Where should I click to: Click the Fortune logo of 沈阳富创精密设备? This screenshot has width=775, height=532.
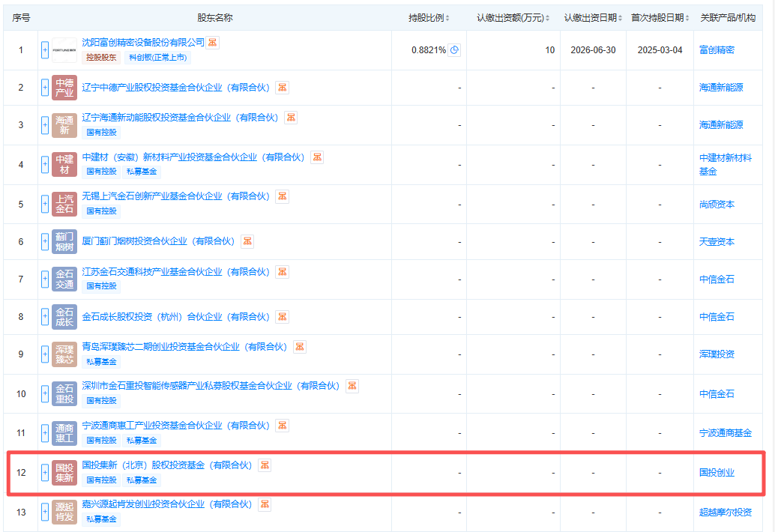click(x=64, y=50)
